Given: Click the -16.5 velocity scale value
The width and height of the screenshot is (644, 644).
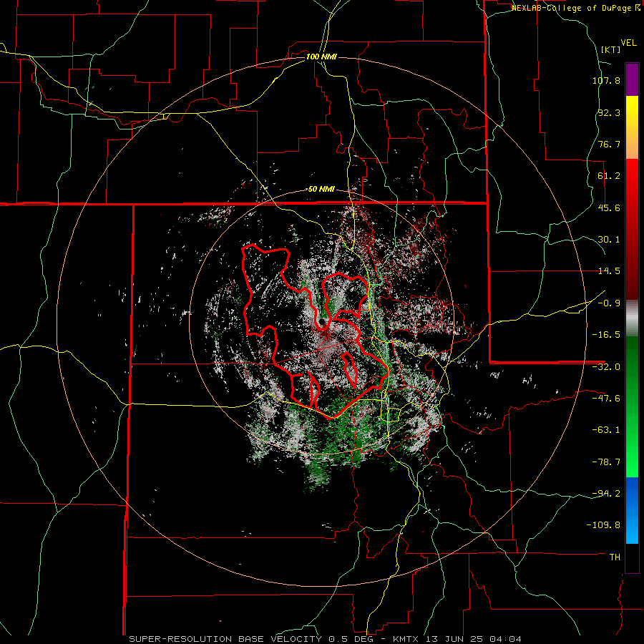Looking at the screenshot, I should coord(606,335).
